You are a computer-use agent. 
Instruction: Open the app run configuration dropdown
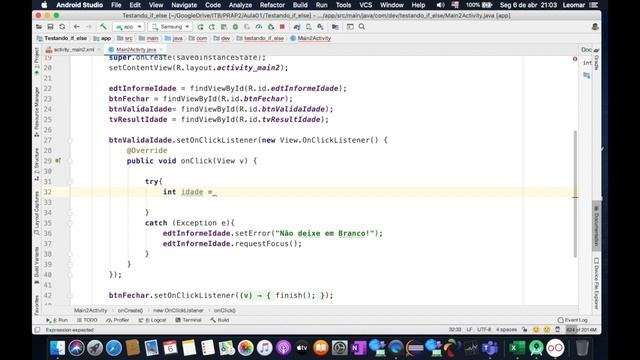[129, 27]
